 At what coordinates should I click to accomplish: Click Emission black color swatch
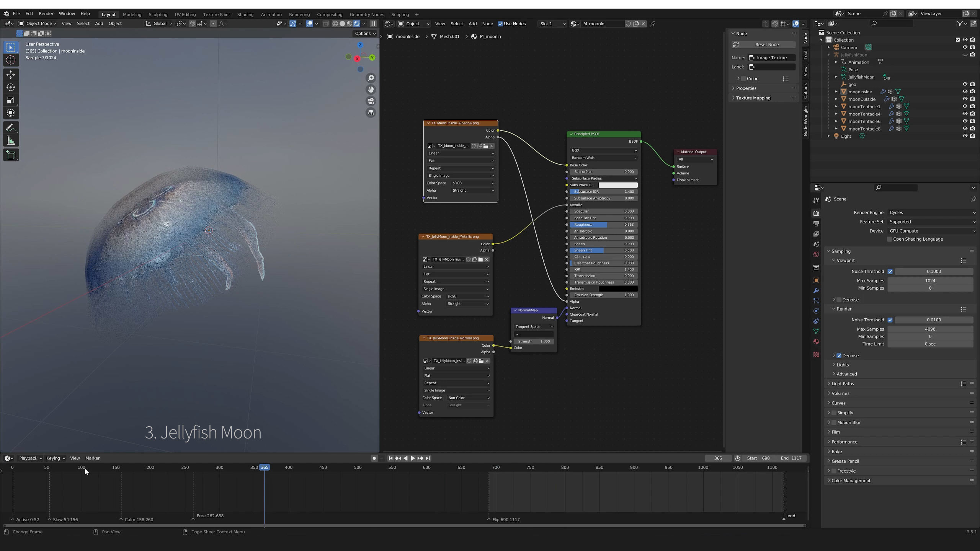pos(618,289)
